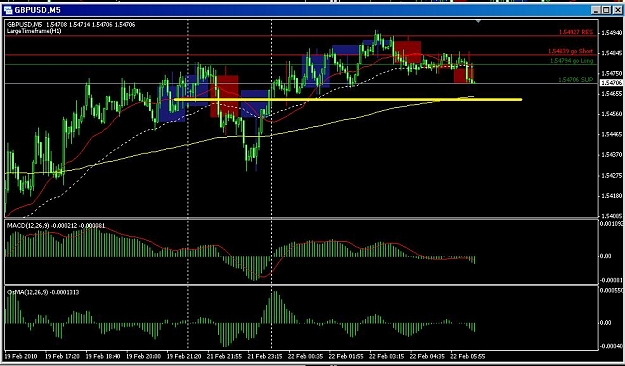The height and width of the screenshot is (366, 625).
Task: Select the yellow horizontal trendline object
Action: (x=348, y=99)
